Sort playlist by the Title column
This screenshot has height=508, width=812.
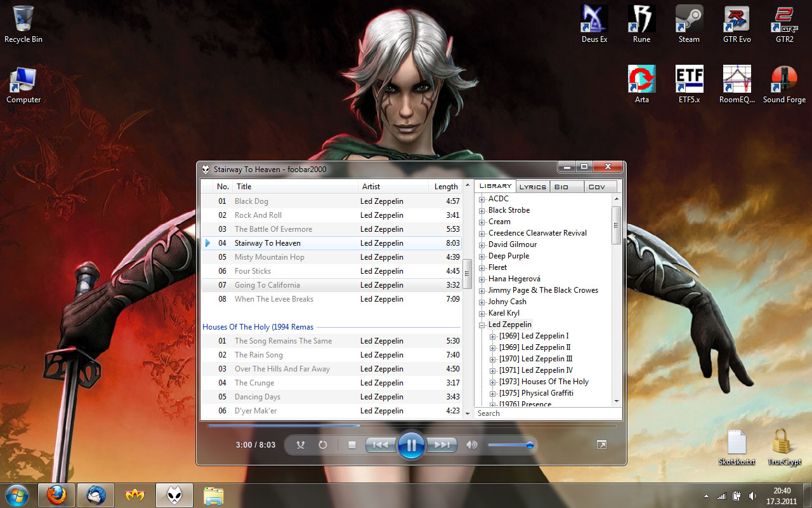click(295, 187)
